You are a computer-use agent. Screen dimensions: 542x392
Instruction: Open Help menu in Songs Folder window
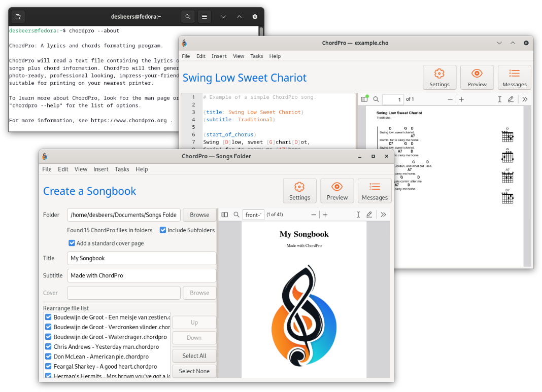142,169
